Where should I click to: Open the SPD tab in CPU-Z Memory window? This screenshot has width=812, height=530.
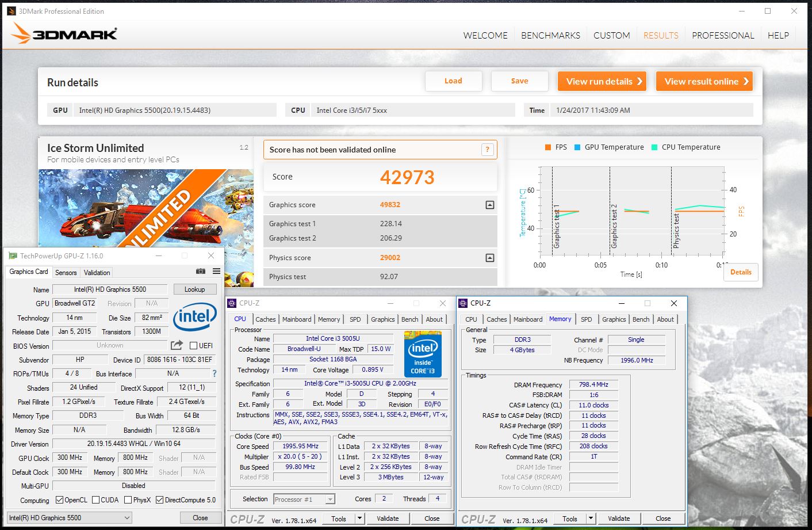[x=587, y=319]
